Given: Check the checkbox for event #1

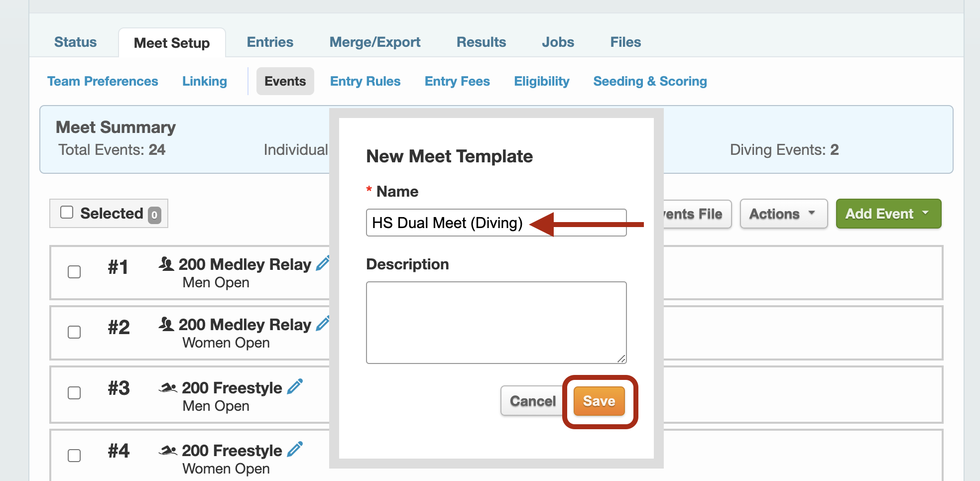Looking at the screenshot, I should coord(74,272).
